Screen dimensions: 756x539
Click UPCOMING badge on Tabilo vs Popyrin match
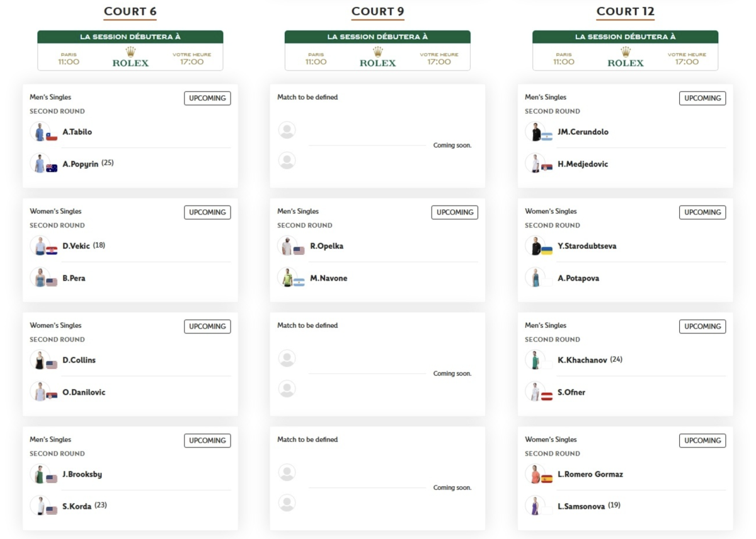click(207, 98)
